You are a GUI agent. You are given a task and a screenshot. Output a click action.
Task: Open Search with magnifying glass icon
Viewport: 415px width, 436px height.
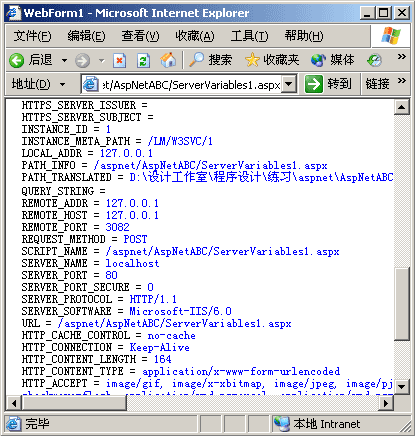[x=196, y=60]
